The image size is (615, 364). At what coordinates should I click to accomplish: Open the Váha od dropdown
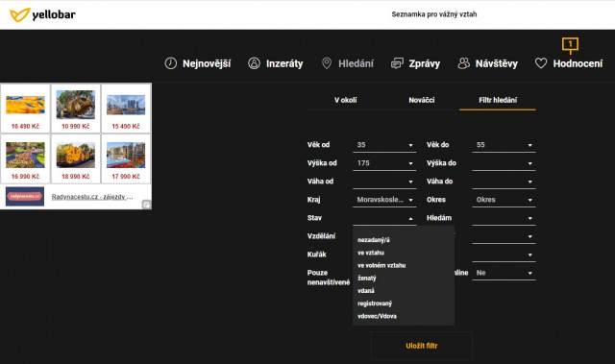[384, 182]
